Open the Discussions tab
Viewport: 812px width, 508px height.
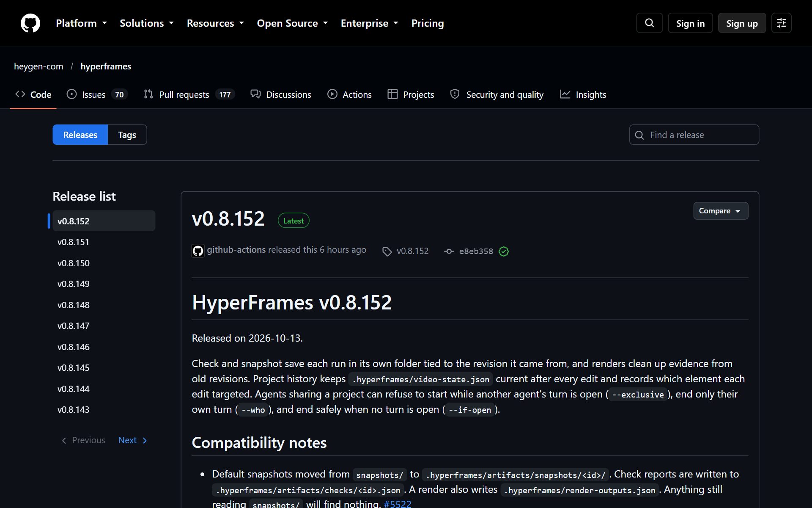281,94
